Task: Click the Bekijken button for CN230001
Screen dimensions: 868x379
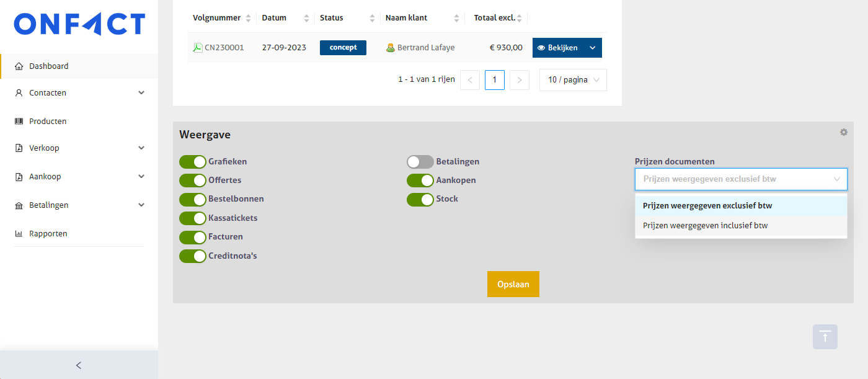Action: (557, 48)
